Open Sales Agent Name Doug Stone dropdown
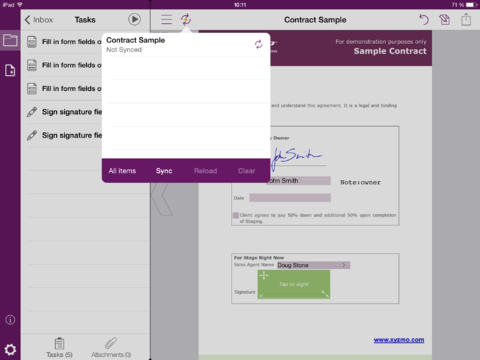The height and width of the screenshot is (360, 480). click(313, 265)
